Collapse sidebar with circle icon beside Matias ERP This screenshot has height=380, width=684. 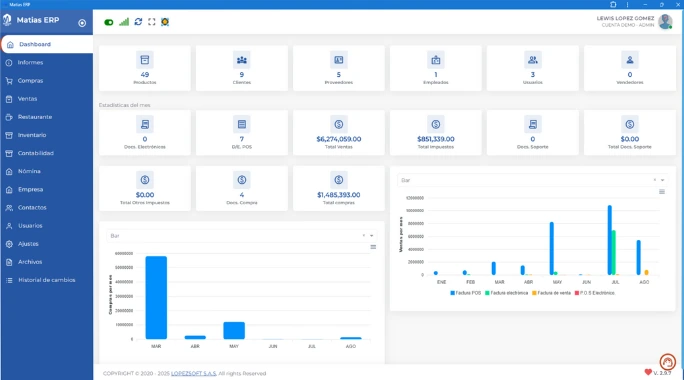coord(82,23)
